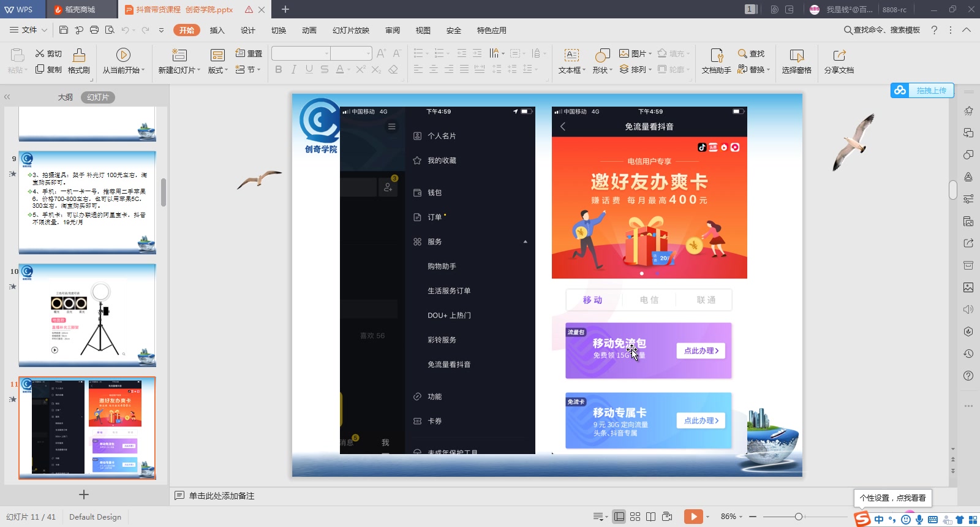Viewport: 980px width, 527px height.
Task: Click the font color A swatch
Action: coord(340,70)
